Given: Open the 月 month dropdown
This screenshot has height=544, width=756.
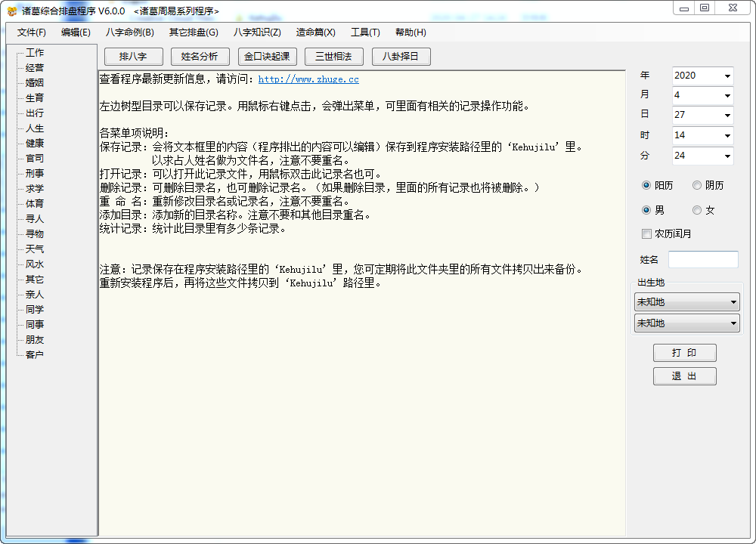Looking at the screenshot, I should [x=727, y=96].
